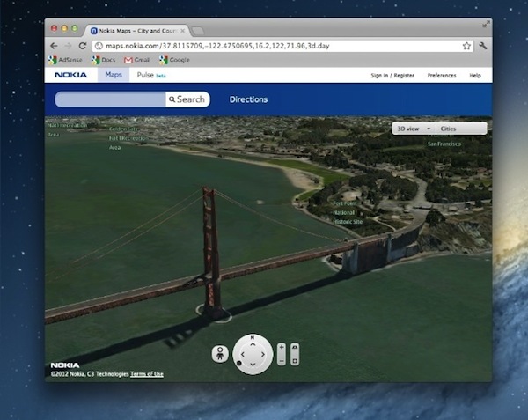
Task: Click Sign in / Register
Action: [x=392, y=76]
